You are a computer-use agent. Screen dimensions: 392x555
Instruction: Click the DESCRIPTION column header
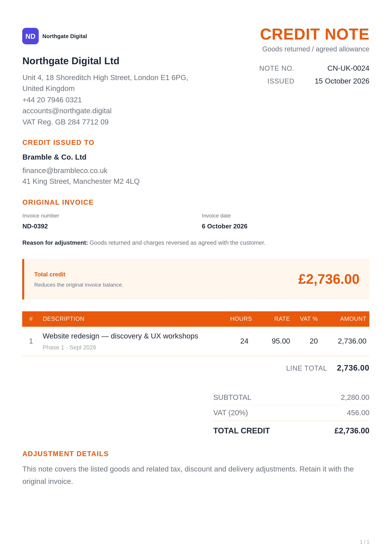64,319
